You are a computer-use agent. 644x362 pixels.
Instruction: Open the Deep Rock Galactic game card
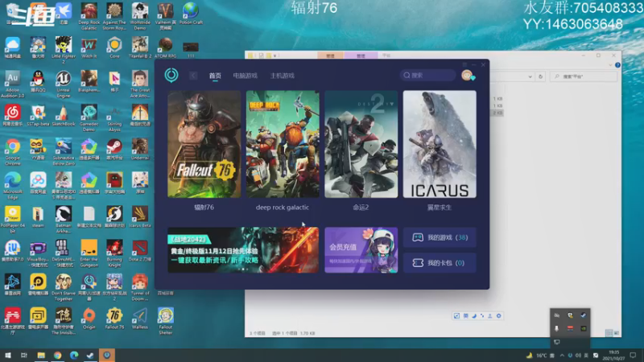click(x=283, y=145)
